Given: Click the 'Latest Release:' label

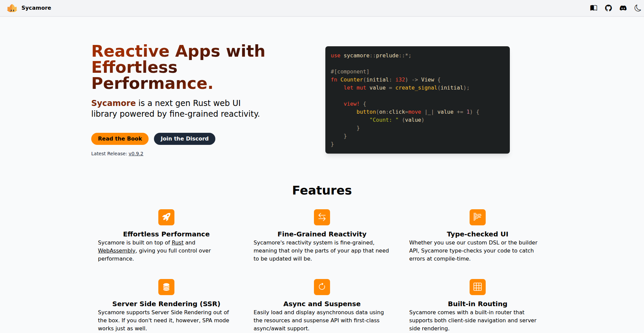Looking at the screenshot, I should [x=109, y=154].
